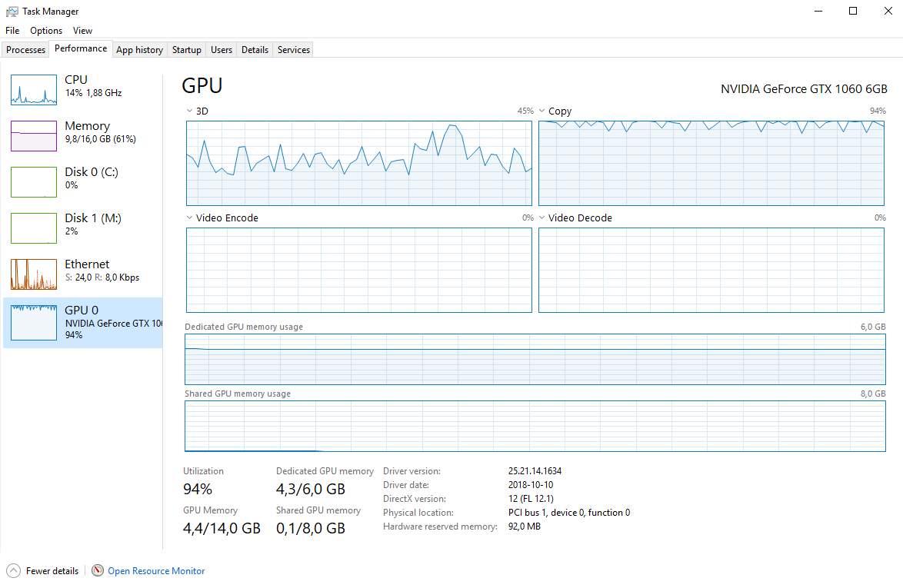Select the Ethernet mini graph thumbnail
The width and height of the screenshot is (903, 588).
coord(34,274)
